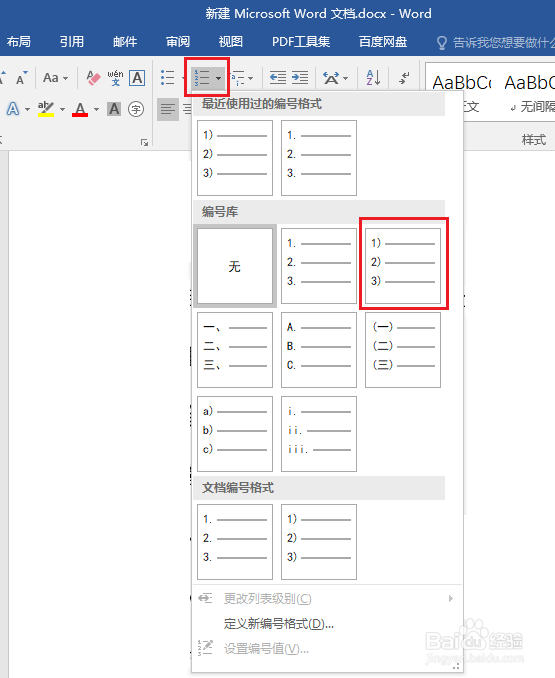
Task: Click the sort A-Z icon
Action: point(373,78)
